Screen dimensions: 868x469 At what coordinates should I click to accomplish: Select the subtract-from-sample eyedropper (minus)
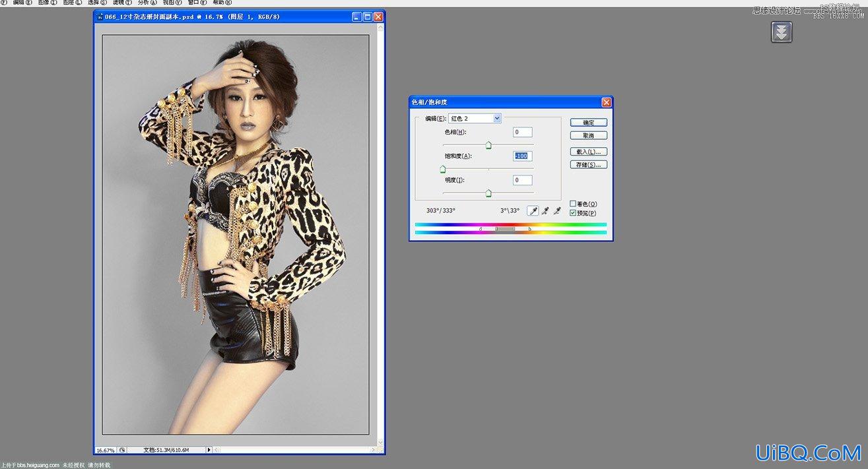[x=558, y=210]
